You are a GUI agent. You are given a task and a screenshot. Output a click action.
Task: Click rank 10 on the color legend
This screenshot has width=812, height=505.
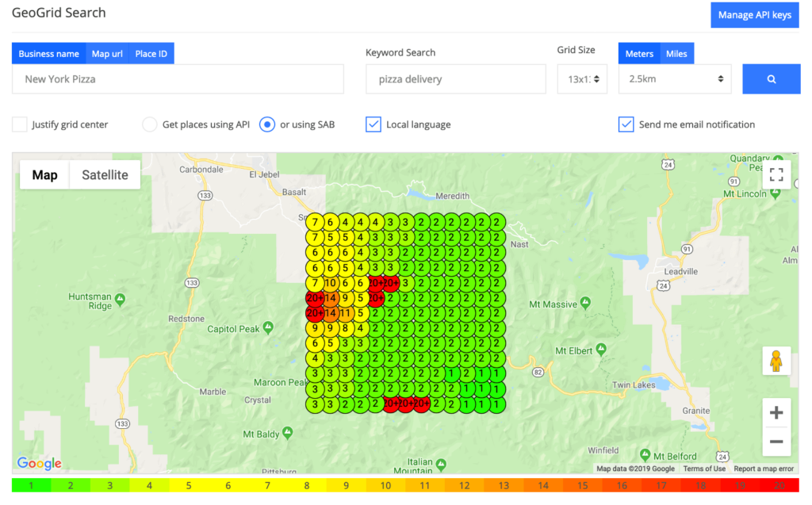385,484
